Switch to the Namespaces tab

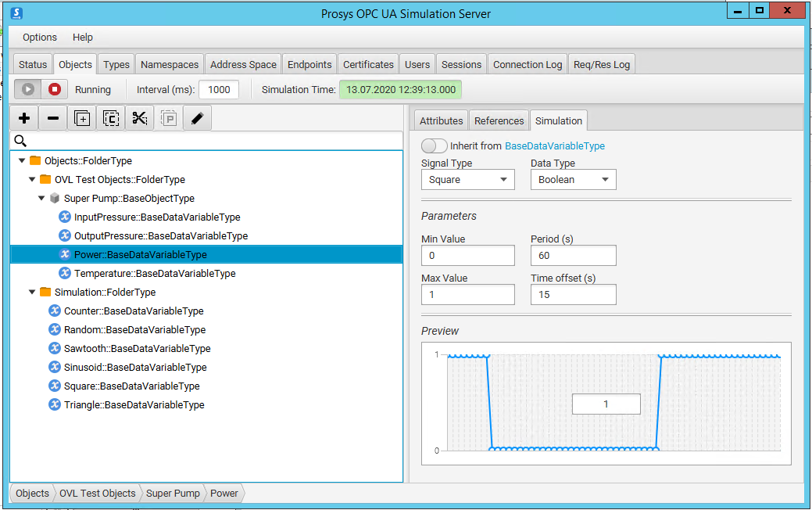[x=170, y=64]
